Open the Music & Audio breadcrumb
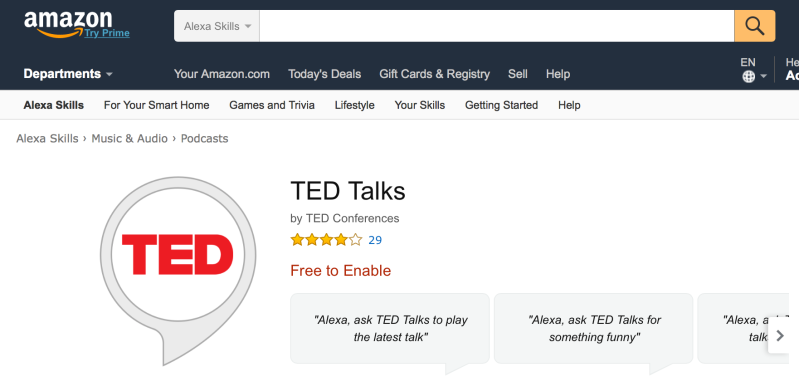This screenshot has width=799, height=391. pyautogui.click(x=129, y=139)
